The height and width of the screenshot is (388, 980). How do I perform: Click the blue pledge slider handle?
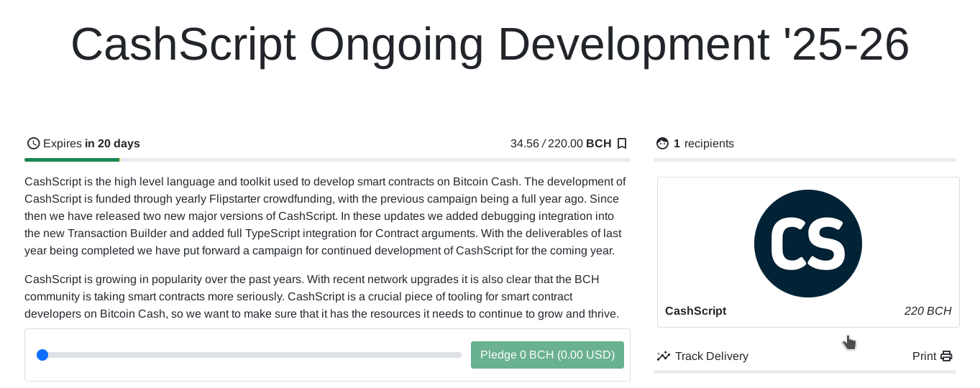tap(42, 355)
